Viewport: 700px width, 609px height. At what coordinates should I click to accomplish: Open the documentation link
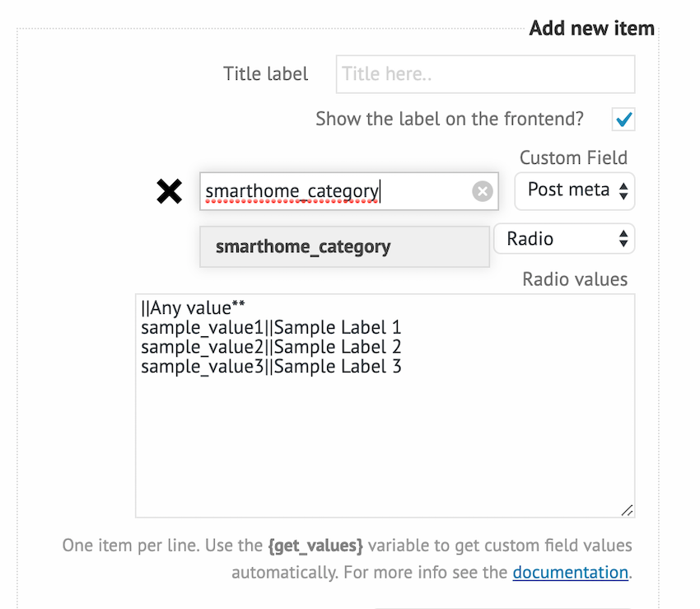tap(570, 572)
